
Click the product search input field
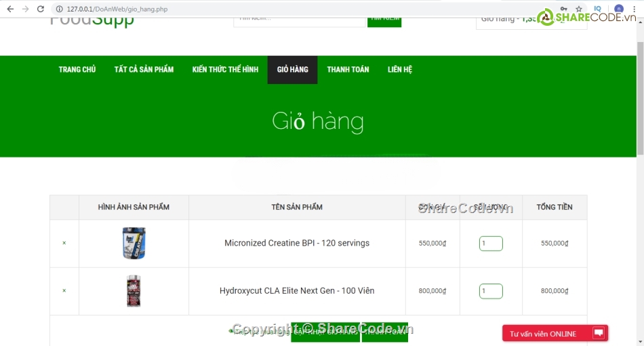coord(300,22)
